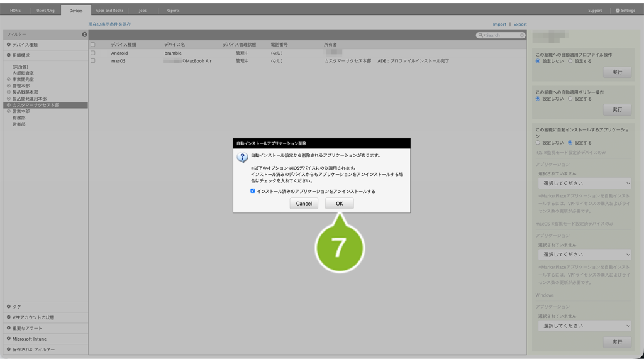
Task: Expand the 事業開発室 tree node
Action: 9,79
